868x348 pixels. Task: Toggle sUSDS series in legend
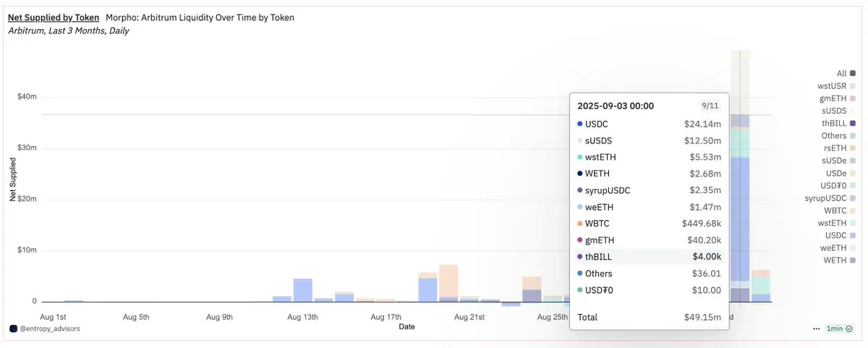(x=838, y=111)
